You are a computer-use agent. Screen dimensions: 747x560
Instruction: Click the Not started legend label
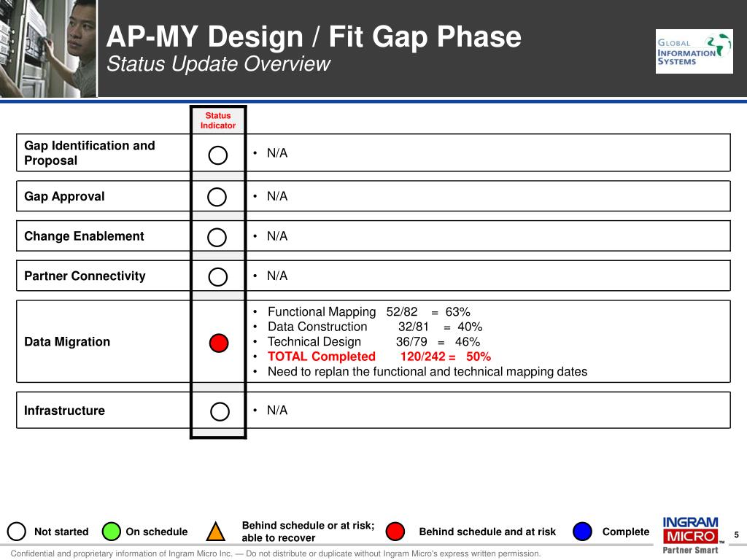[61, 532]
